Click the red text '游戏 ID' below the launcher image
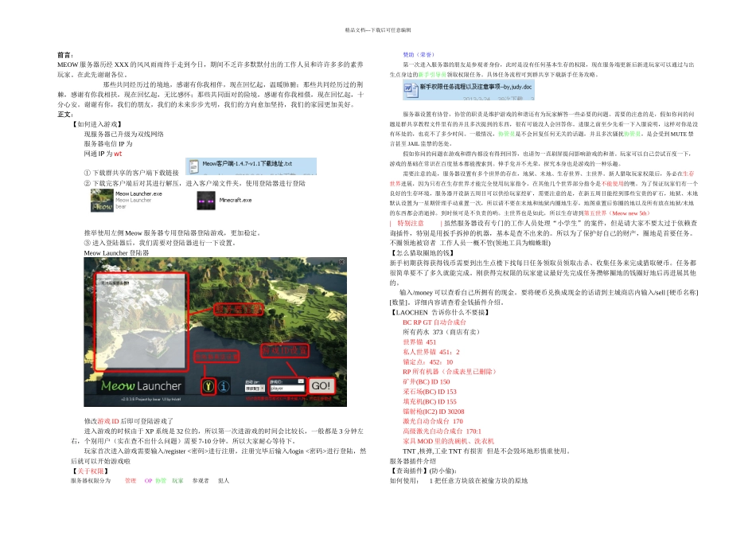Image resolution: width=756 pixels, height=535 pixels. 108,421
